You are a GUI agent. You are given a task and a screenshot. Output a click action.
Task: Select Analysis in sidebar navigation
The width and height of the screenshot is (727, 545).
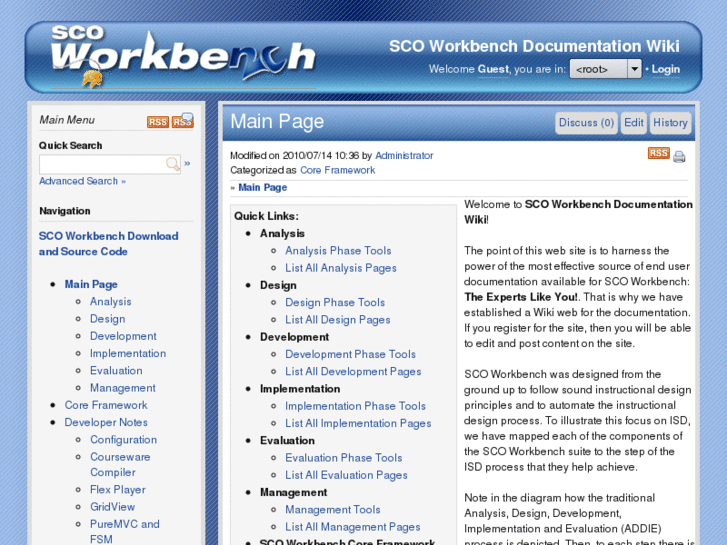[111, 301]
